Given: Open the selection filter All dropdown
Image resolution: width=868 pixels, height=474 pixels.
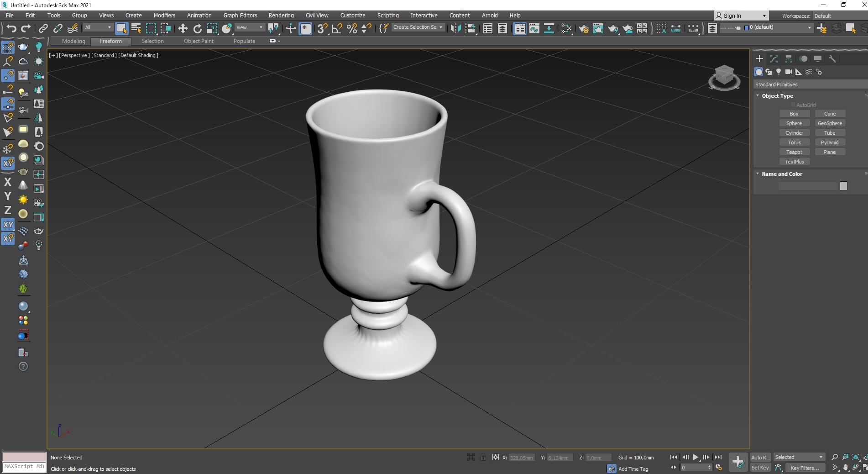Looking at the screenshot, I should pos(98,27).
